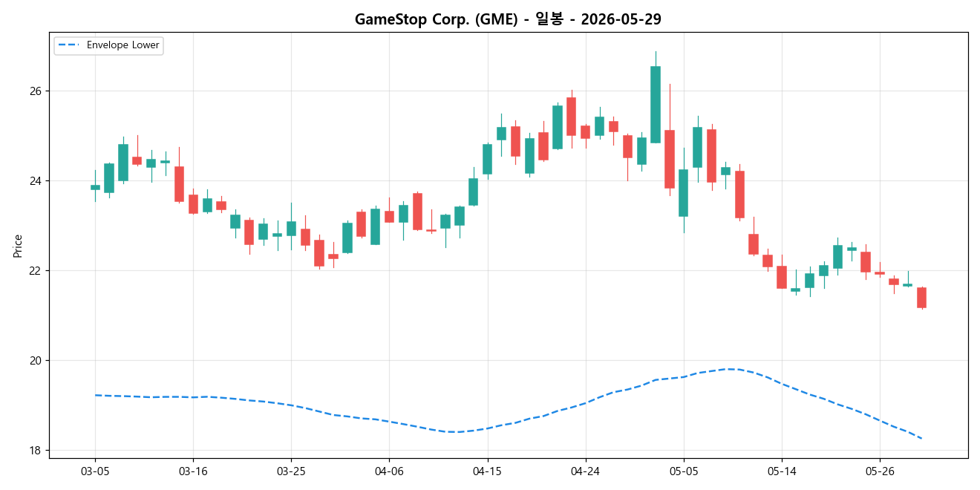Viewport: 980px width, 490px height.
Task: Click the last red candle at far right
Action: point(921,298)
